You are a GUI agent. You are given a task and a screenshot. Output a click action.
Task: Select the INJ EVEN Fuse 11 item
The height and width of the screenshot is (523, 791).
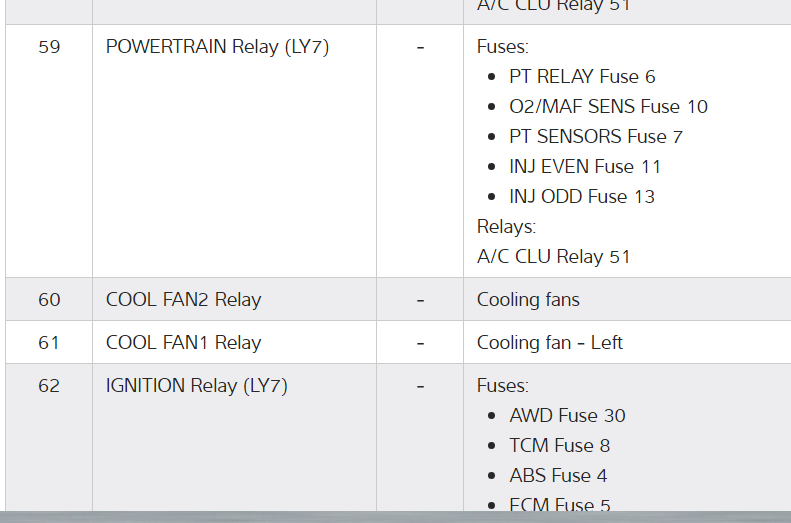pyautogui.click(x=585, y=167)
